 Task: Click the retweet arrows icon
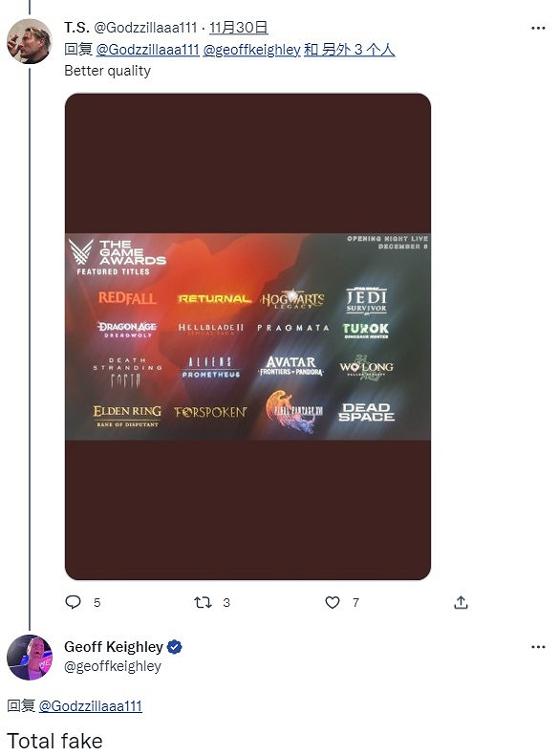203,602
